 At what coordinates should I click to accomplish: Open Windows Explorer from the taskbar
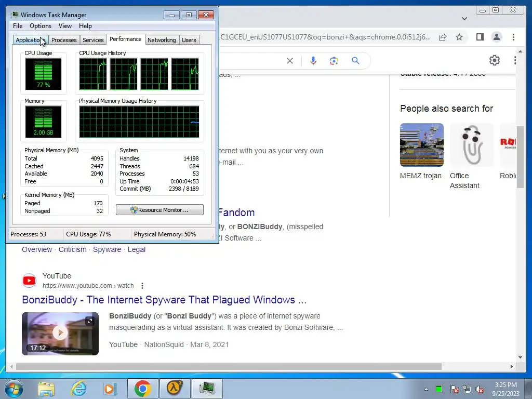(46, 389)
